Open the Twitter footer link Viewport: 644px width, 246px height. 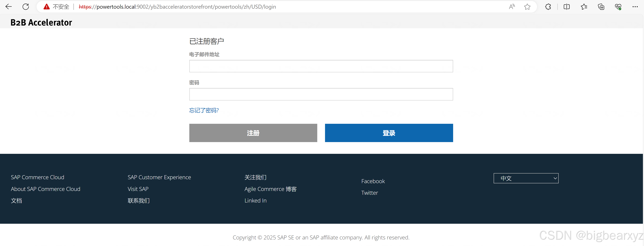[370, 193]
